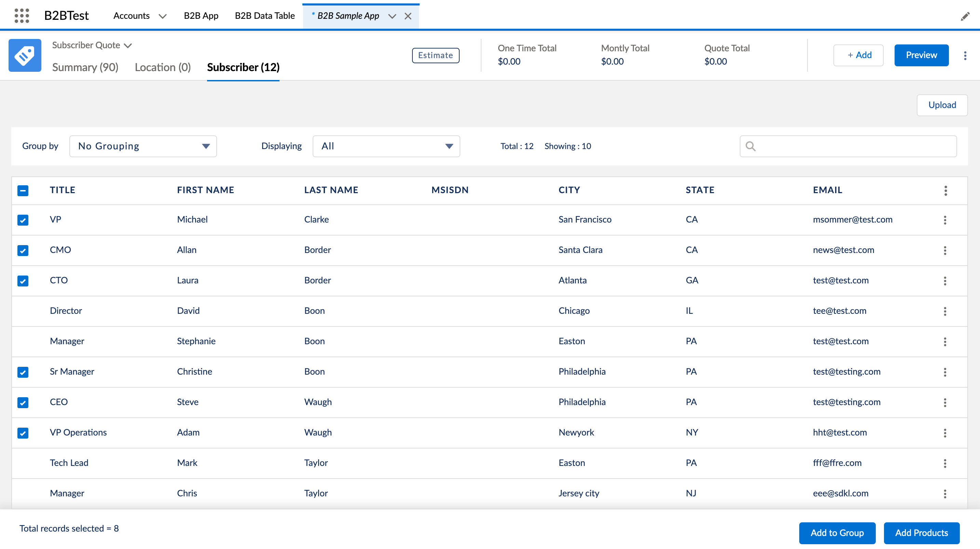Open row actions for David Boon
Viewport: 980px width, 549px height.
point(945,311)
